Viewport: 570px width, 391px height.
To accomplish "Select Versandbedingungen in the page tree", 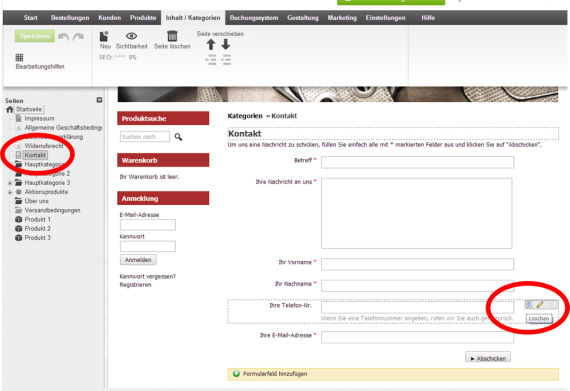I will tap(52, 210).
